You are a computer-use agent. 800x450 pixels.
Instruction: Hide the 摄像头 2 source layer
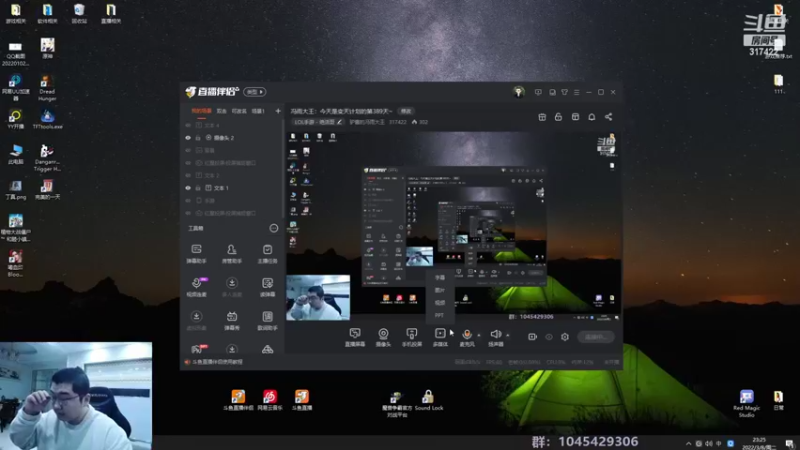pyautogui.click(x=188, y=138)
